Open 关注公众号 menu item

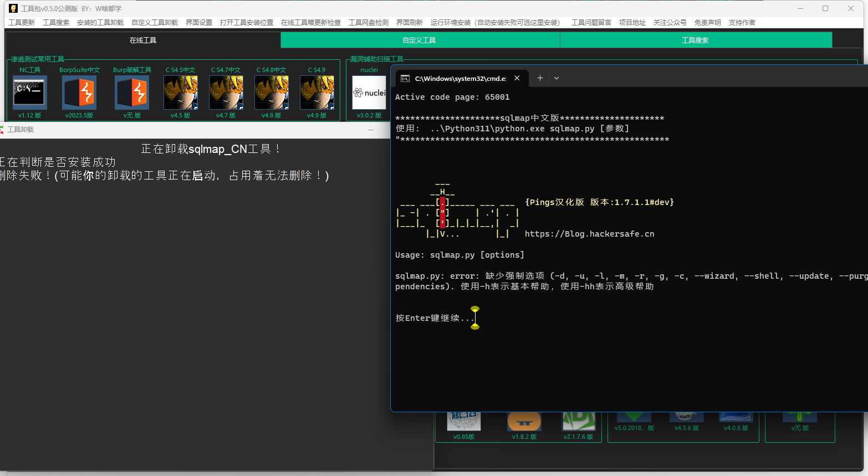[670, 23]
